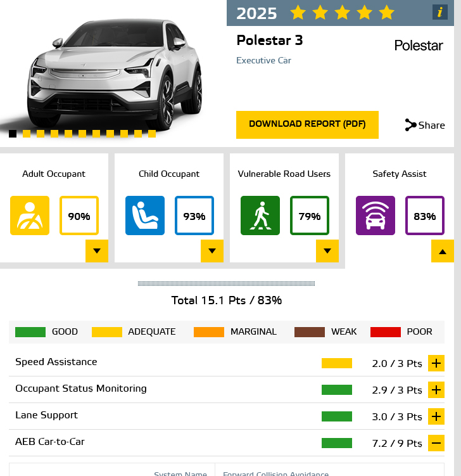Click the Speed Assistance label

[56, 362]
